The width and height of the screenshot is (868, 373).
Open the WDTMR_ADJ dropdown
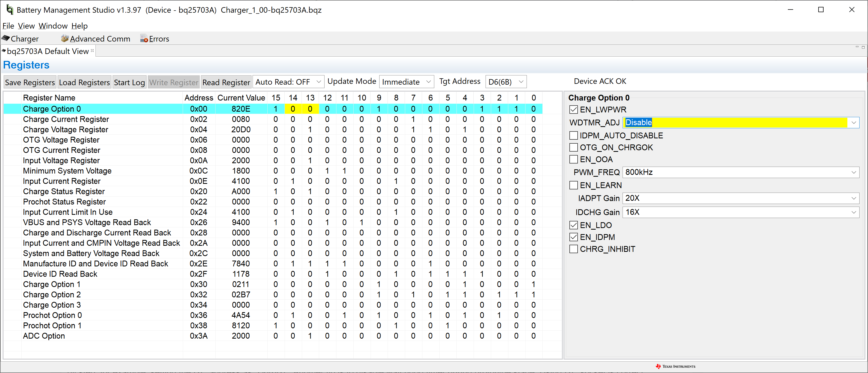pos(741,122)
